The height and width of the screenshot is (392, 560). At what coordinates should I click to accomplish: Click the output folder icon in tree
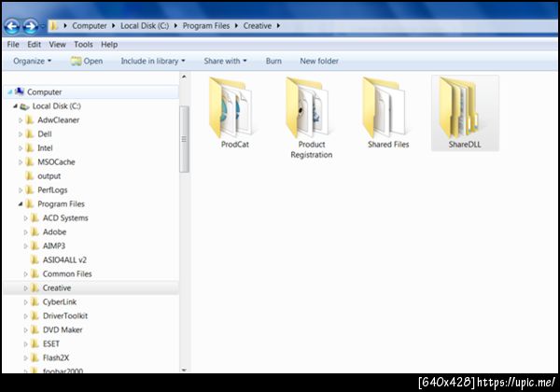[30, 176]
